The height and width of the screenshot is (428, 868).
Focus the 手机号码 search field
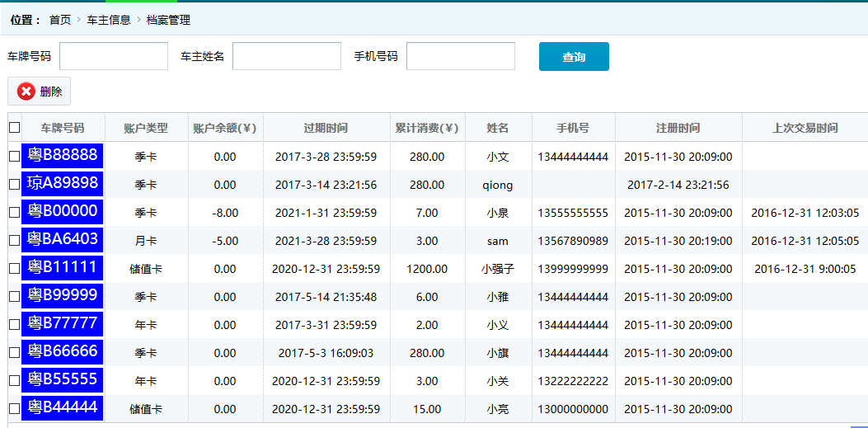pos(461,56)
